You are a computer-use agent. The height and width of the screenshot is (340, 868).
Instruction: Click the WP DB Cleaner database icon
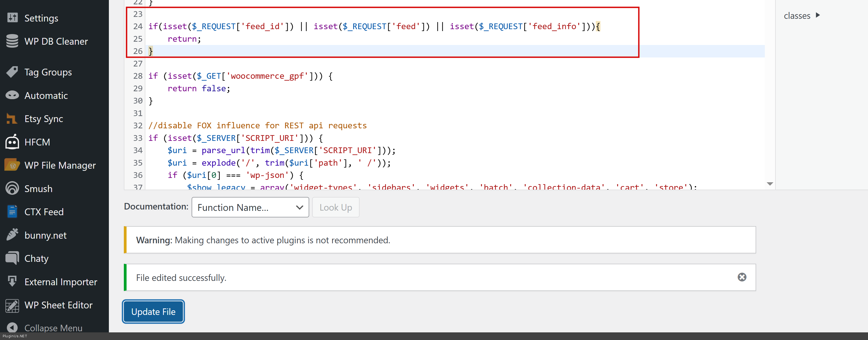[x=13, y=41]
